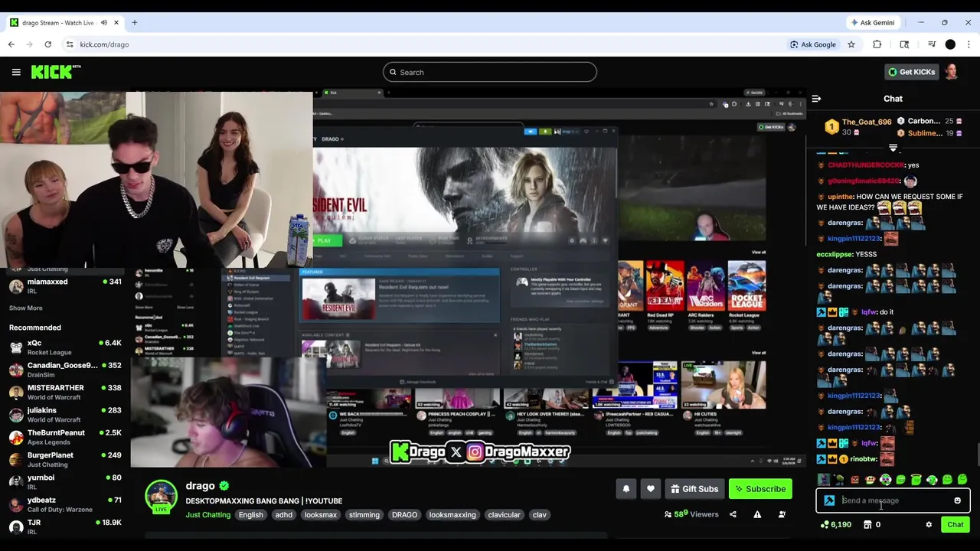Open TJR channel in Recommended
Image resolution: width=980 pixels, height=551 pixels.
pyautogui.click(x=65, y=527)
